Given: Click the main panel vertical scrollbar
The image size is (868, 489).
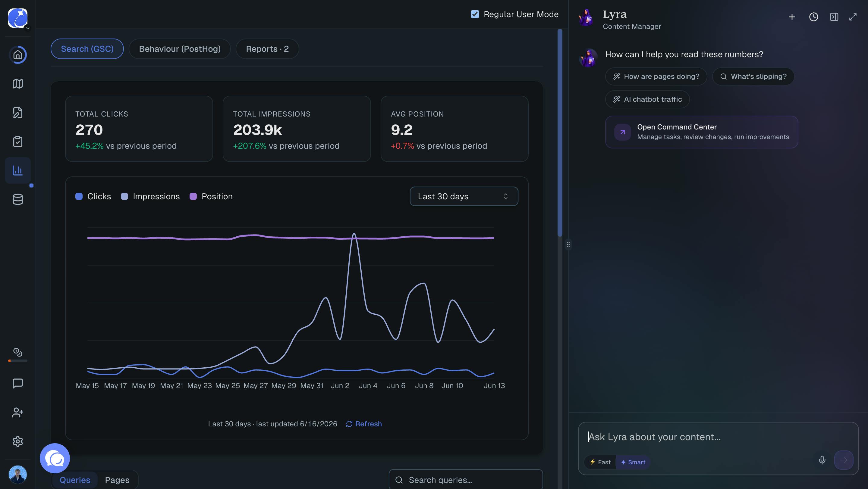Looking at the screenshot, I should 560,133.
